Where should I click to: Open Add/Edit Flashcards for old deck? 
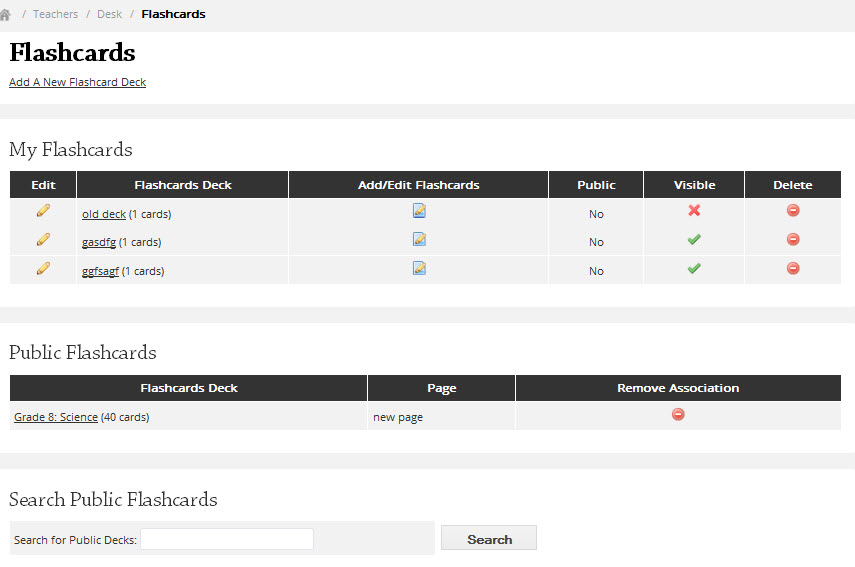[x=419, y=210]
